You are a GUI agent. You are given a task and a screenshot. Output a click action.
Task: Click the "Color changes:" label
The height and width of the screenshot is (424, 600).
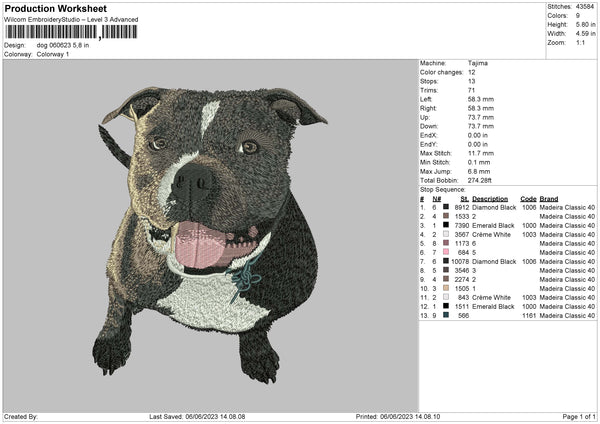441,72
